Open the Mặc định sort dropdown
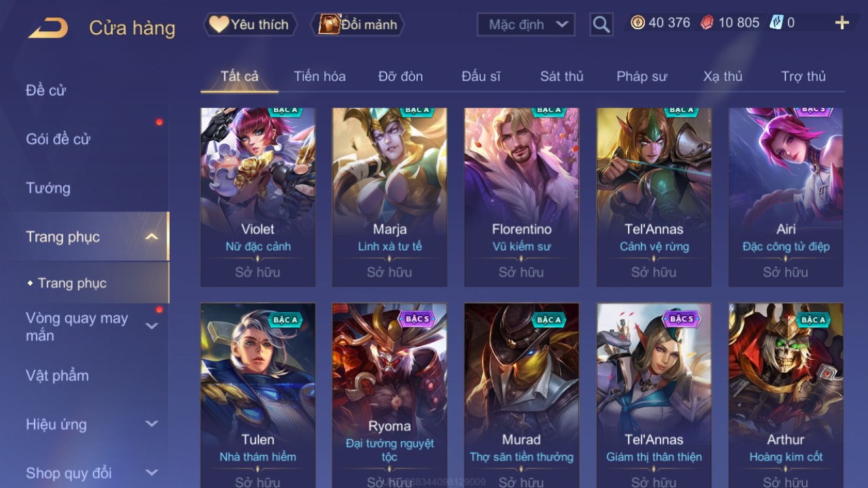The image size is (868, 488). (x=526, y=25)
